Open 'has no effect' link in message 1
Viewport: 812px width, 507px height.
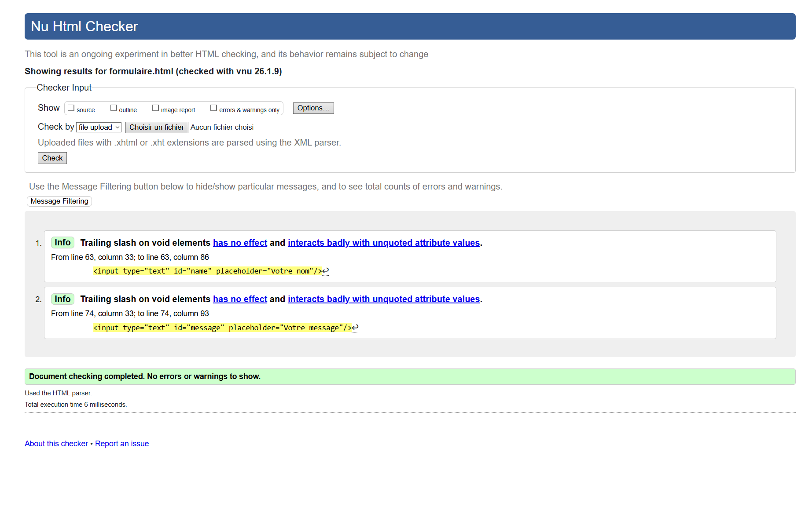pos(240,243)
